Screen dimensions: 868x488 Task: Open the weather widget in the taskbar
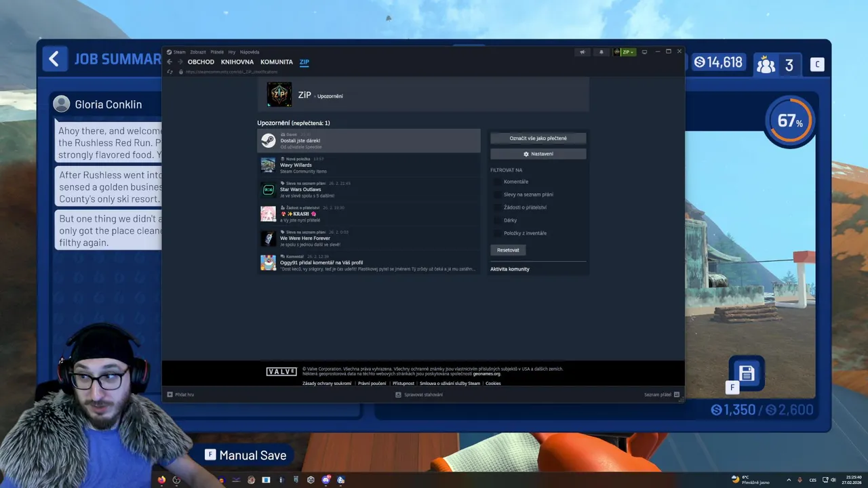click(750, 480)
